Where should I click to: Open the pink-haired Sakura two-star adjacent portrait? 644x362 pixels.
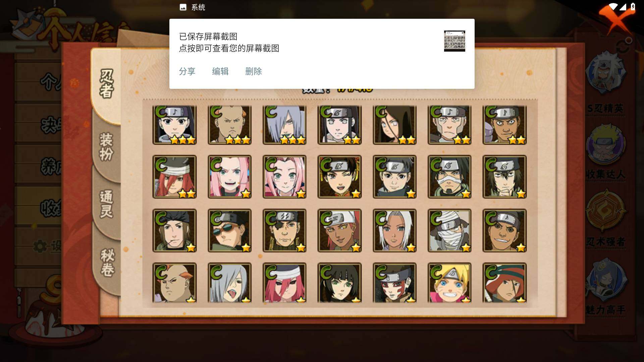click(229, 177)
